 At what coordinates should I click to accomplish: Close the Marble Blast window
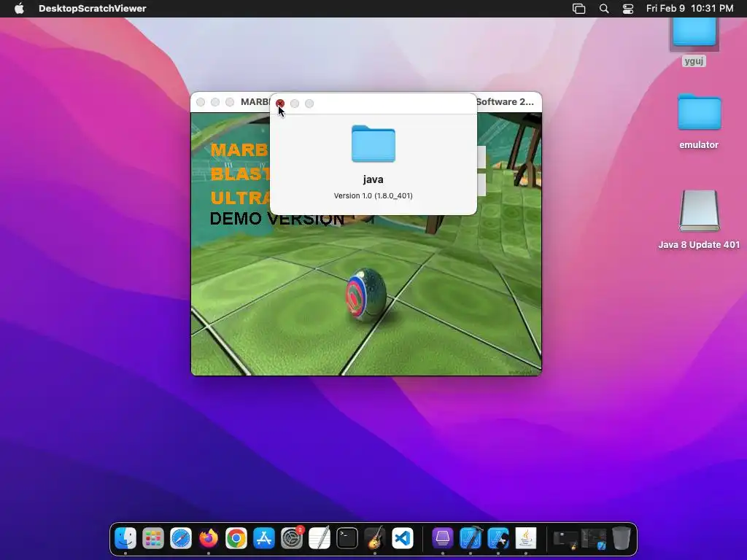[201, 102]
